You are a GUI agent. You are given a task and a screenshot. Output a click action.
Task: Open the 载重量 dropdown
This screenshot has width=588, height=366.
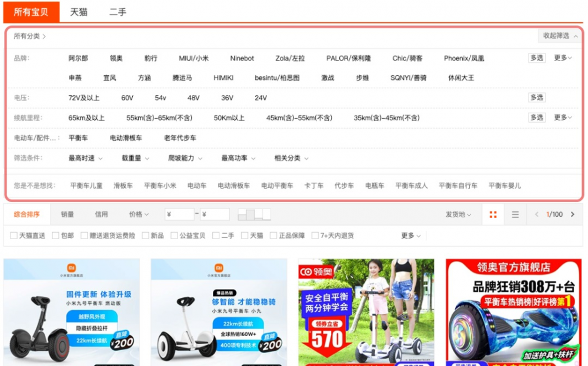(x=135, y=158)
